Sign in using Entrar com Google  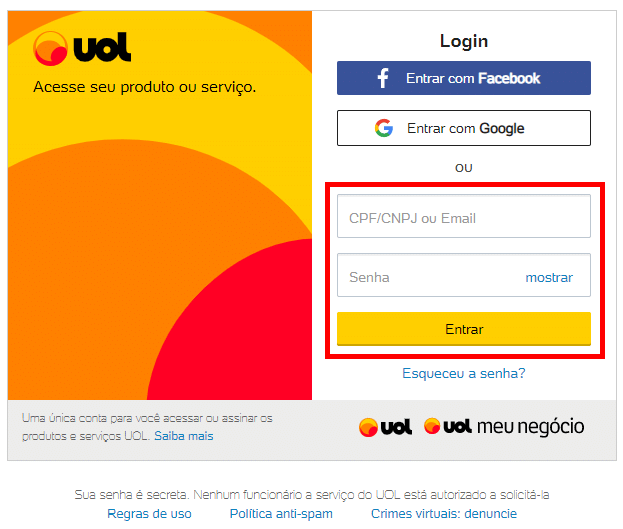pos(464,128)
